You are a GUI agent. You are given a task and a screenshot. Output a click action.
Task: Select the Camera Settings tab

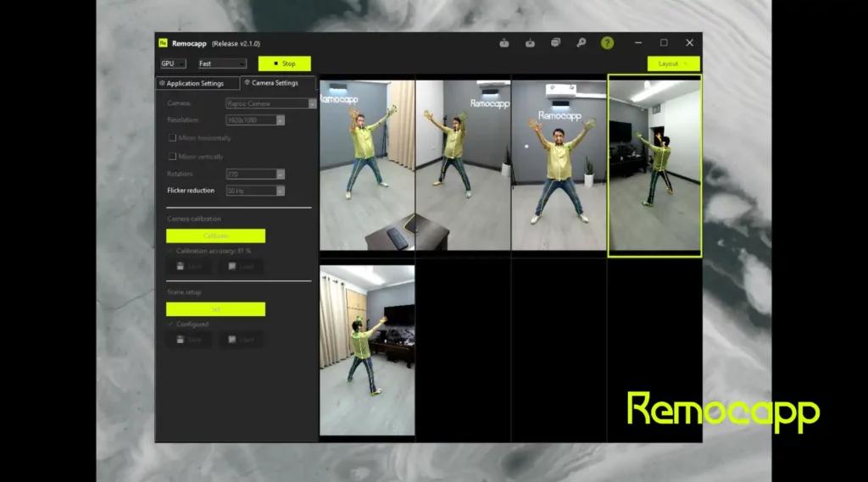[x=277, y=83]
